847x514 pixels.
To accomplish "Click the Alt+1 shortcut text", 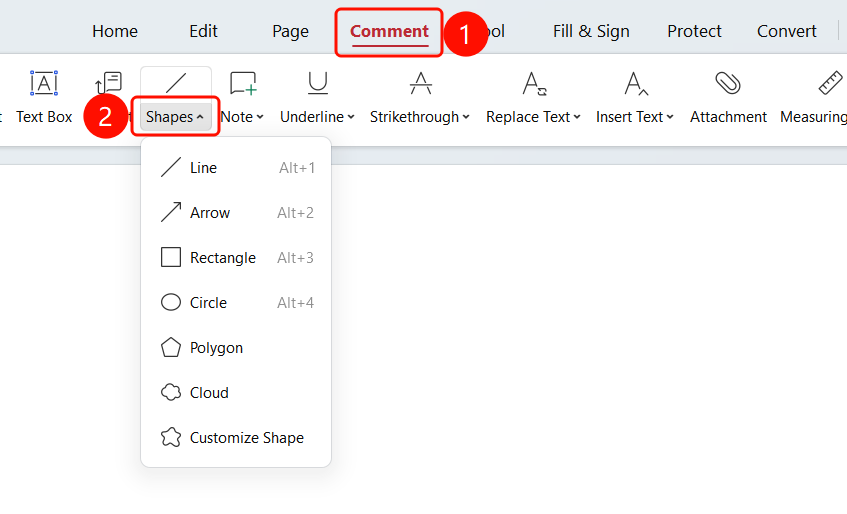I will pyautogui.click(x=297, y=168).
